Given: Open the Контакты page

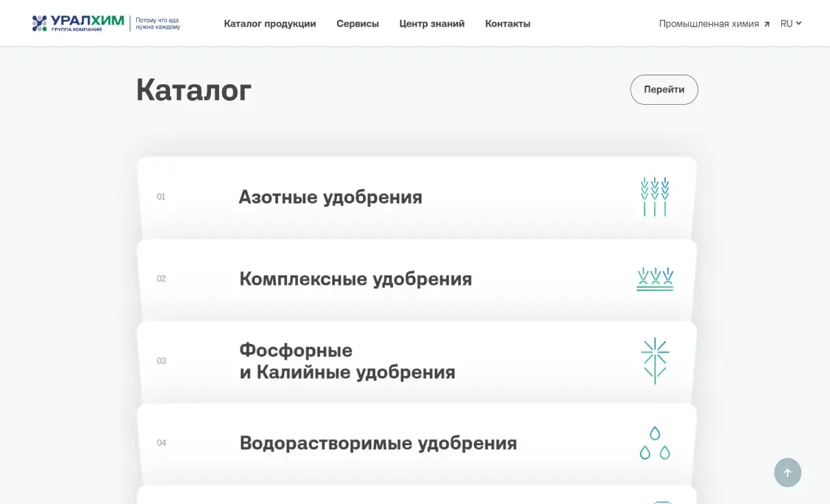Looking at the screenshot, I should pos(507,23).
